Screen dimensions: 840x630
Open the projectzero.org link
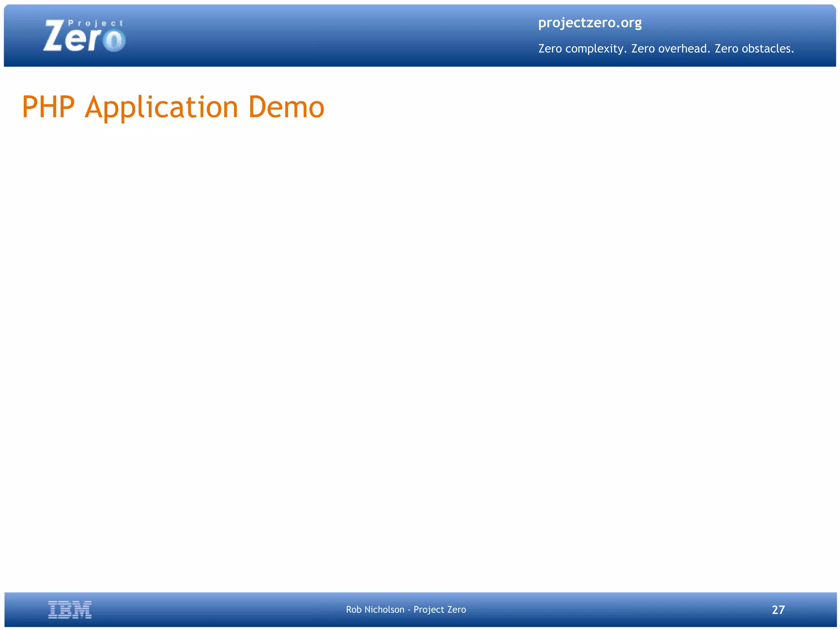[x=590, y=23]
